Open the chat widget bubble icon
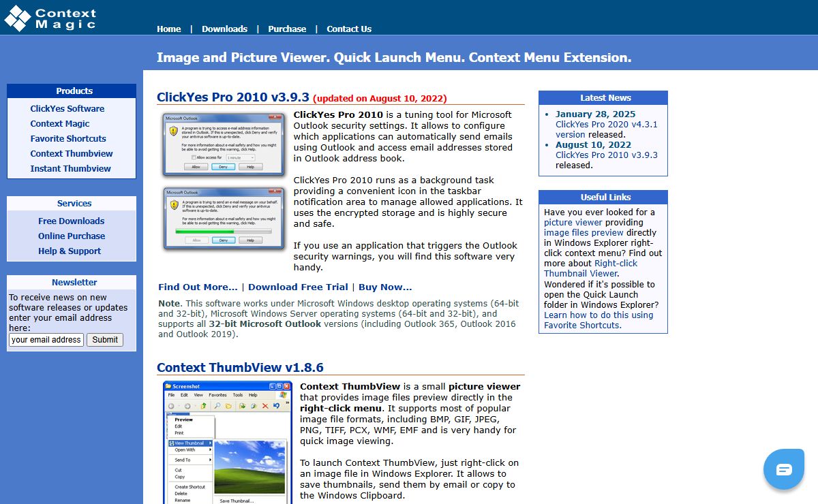The image size is (818, 504). click(784, 469)
